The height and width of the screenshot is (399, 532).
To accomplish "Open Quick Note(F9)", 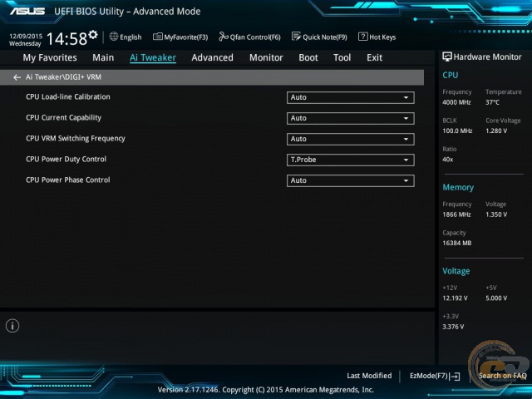I will 319,37.
